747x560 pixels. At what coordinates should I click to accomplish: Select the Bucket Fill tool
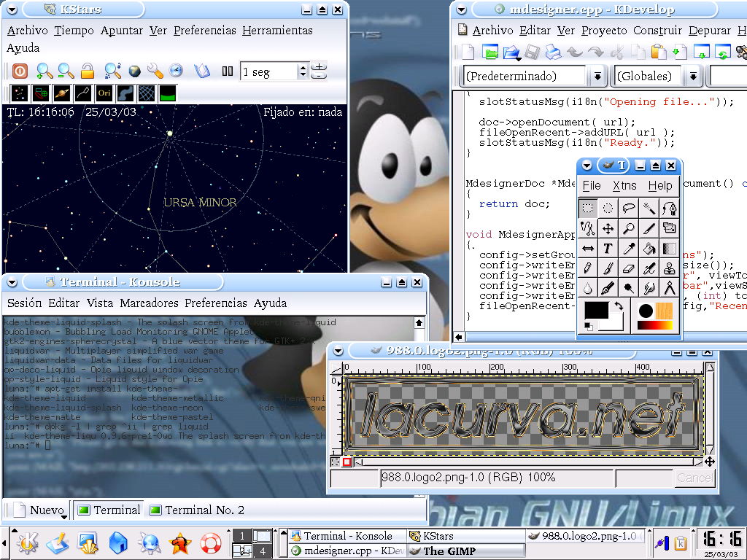pos(649,248)
